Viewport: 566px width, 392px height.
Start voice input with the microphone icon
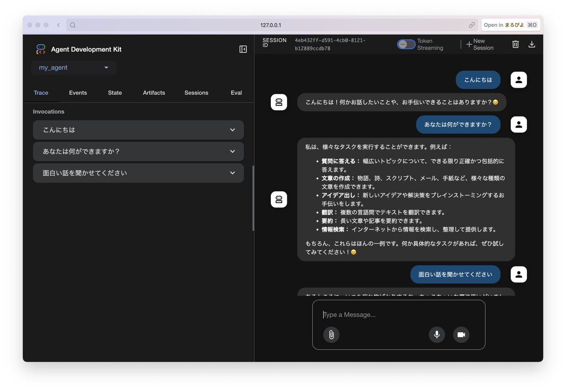point(436,335)
